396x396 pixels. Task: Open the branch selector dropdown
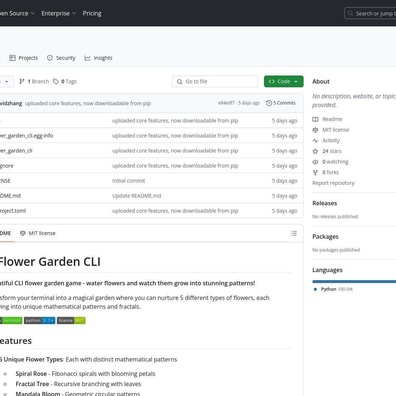7,81
